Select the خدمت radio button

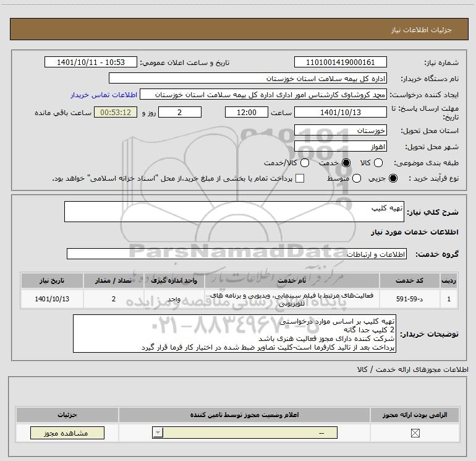346,163
